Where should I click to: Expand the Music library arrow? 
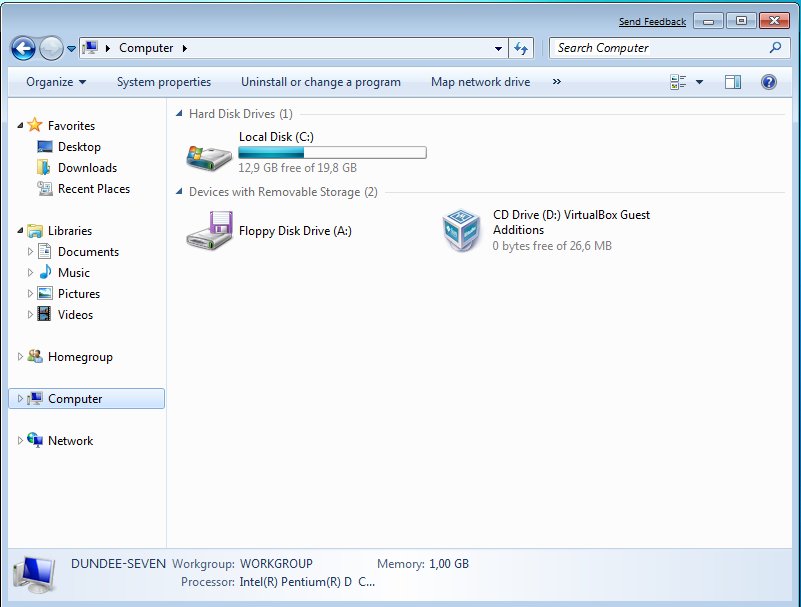tap(30, 272)
